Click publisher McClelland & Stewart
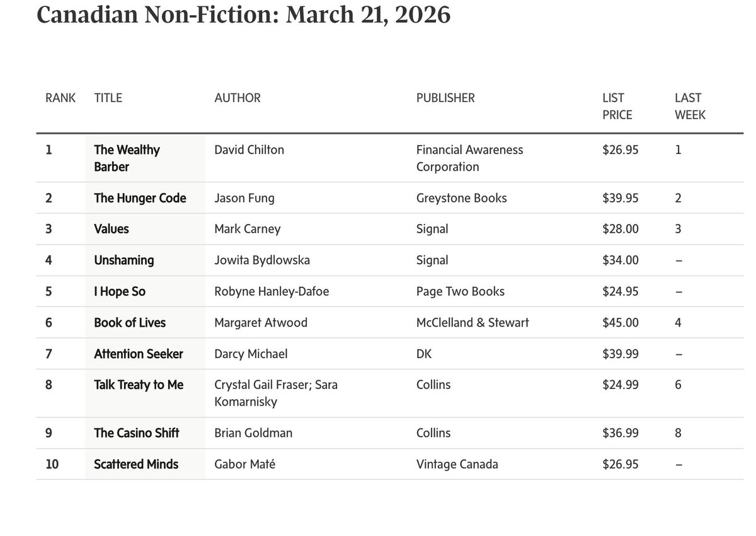This screenshot has width=756, height=536. [472, 322]
